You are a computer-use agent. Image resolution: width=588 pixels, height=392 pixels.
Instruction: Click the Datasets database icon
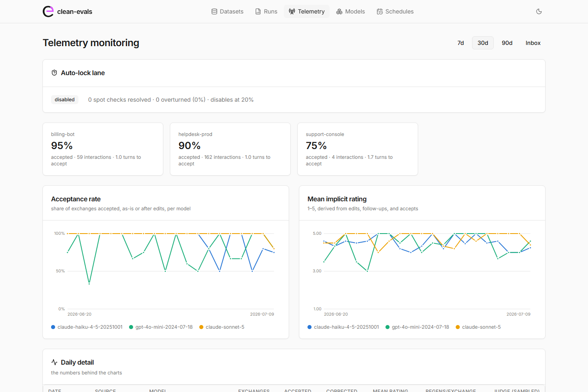tap(214, 11)
